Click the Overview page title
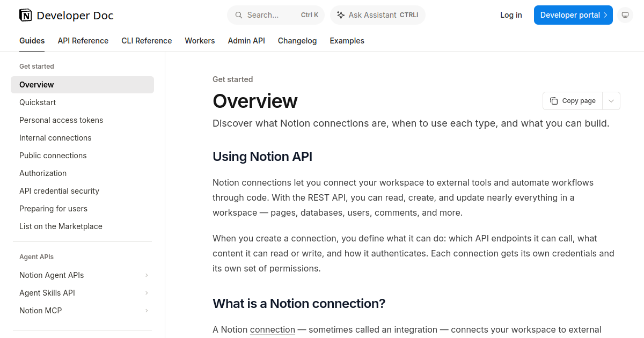The height and width of the screenshot is (338, 644). (x=255, y=101)
